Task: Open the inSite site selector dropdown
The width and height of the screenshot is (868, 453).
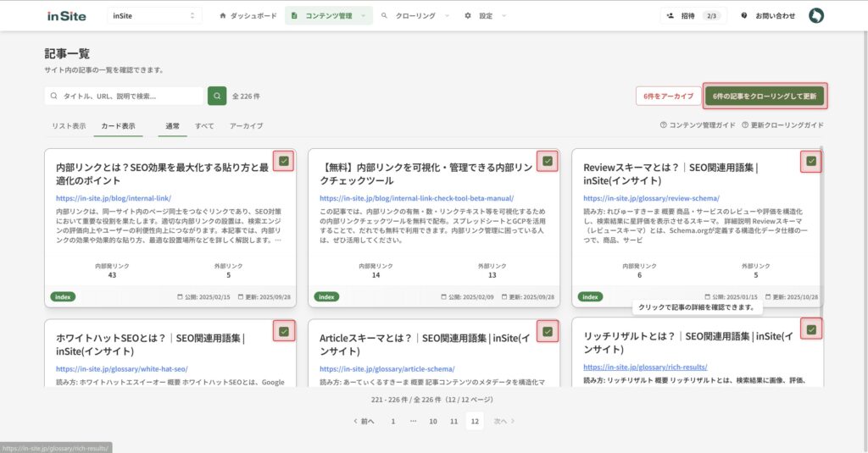Action: 154,15
